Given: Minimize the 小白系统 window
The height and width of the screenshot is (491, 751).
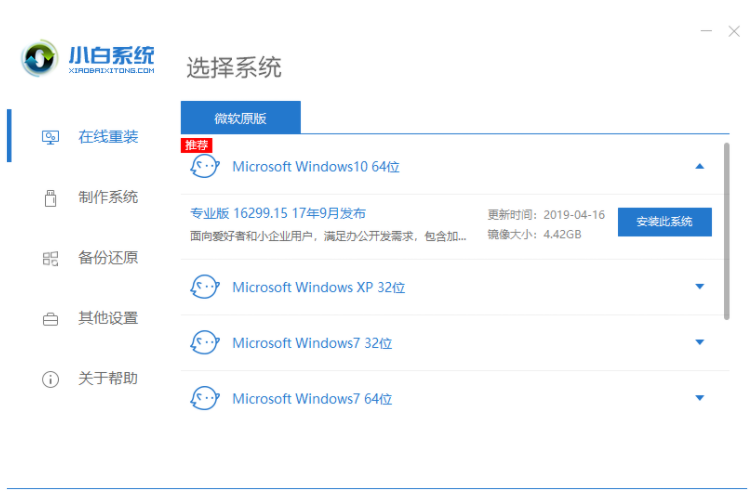Looking at the screenshot, I should (706, 31).
